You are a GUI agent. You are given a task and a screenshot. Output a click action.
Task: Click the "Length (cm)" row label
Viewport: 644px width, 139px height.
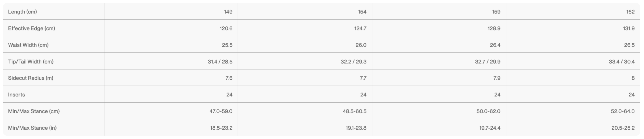point(23,12)
